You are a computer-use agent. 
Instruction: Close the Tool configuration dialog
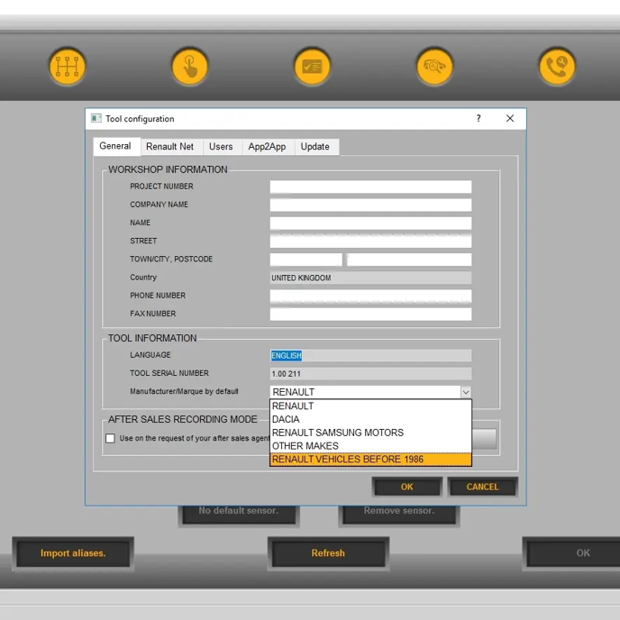tap(510, 118)
